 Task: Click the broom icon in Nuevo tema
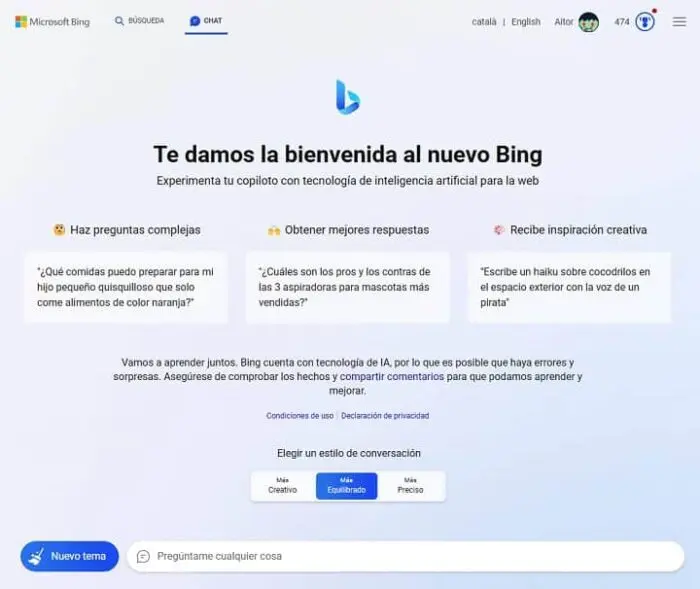tap(37, 556)
